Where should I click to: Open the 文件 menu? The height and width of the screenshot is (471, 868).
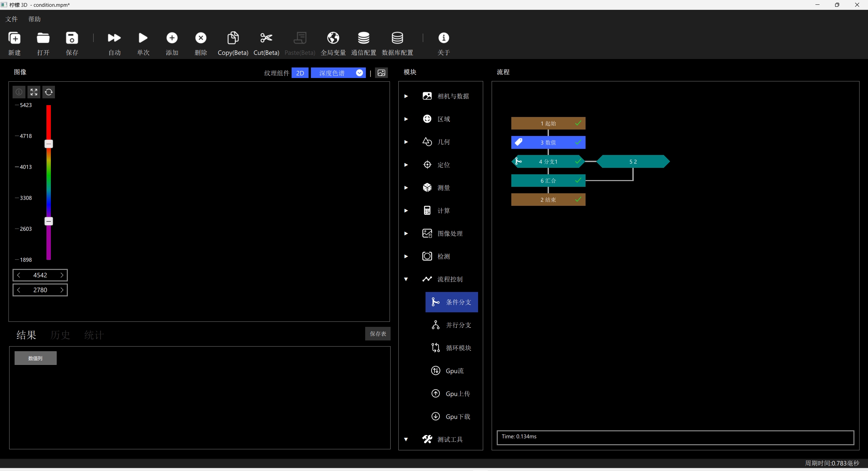click(12, 19)
